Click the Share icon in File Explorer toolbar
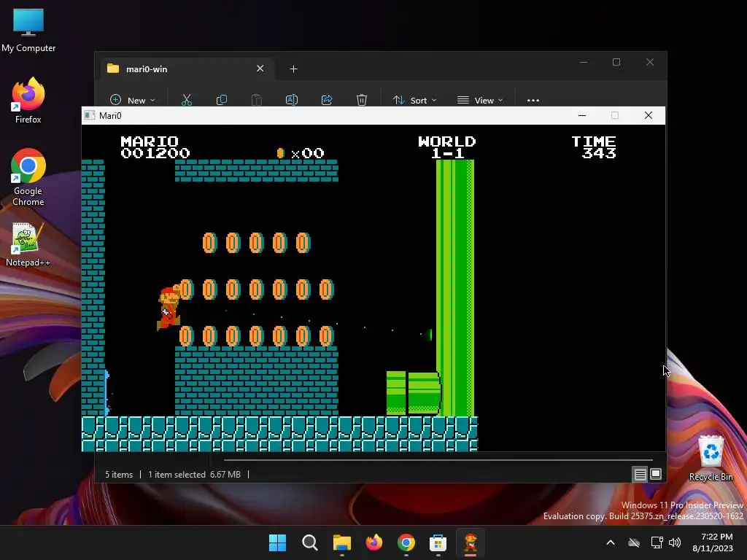This screenshot has height=560, width=747. point(327,100)
